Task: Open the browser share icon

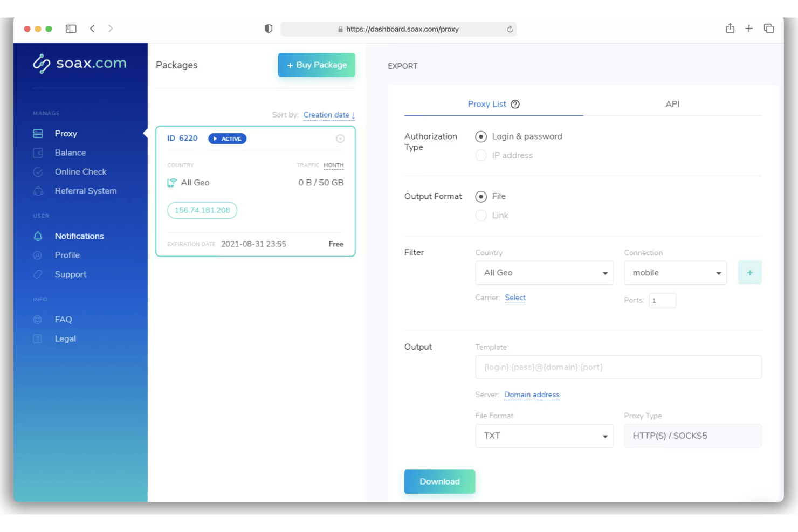Action: click(x=730, y=29)
